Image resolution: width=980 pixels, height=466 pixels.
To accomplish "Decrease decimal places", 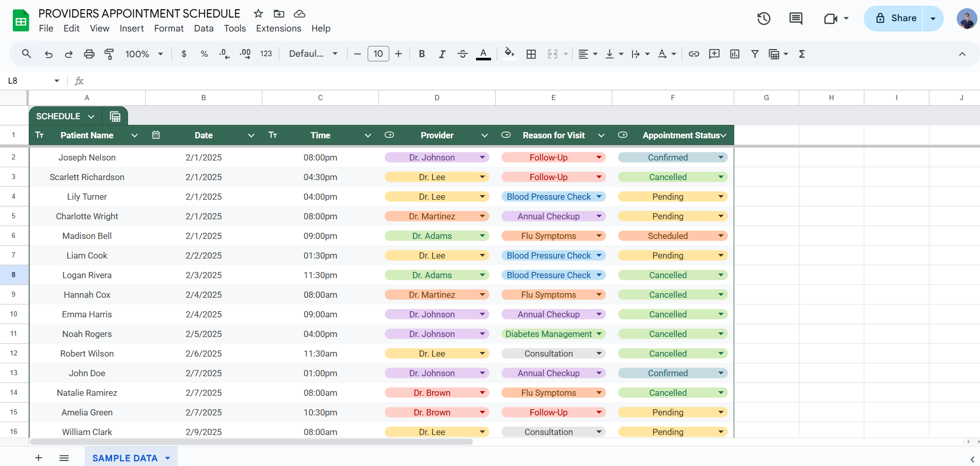I will (225, 54).
